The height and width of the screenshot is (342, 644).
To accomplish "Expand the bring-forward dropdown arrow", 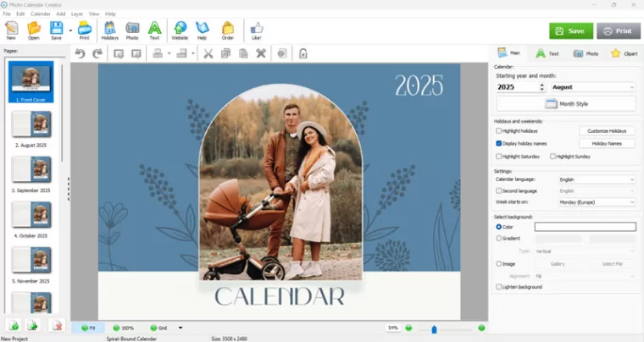I will click(x=169, y=53).
